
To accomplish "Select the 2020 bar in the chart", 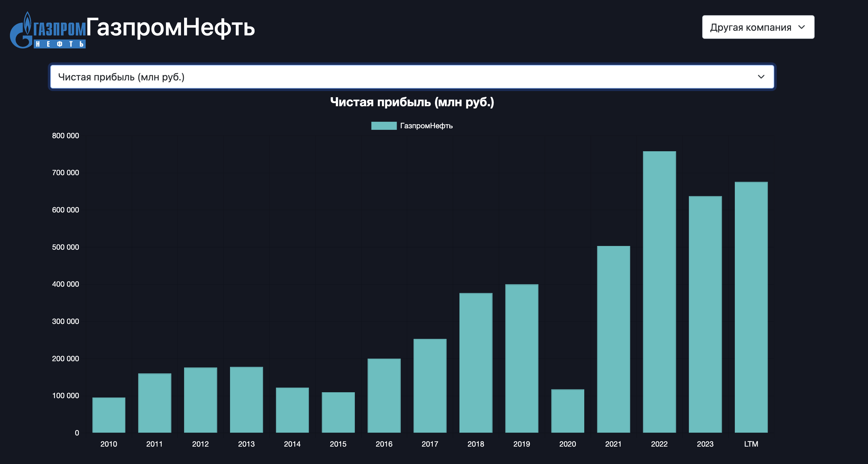I will click(x=568, y=411).
